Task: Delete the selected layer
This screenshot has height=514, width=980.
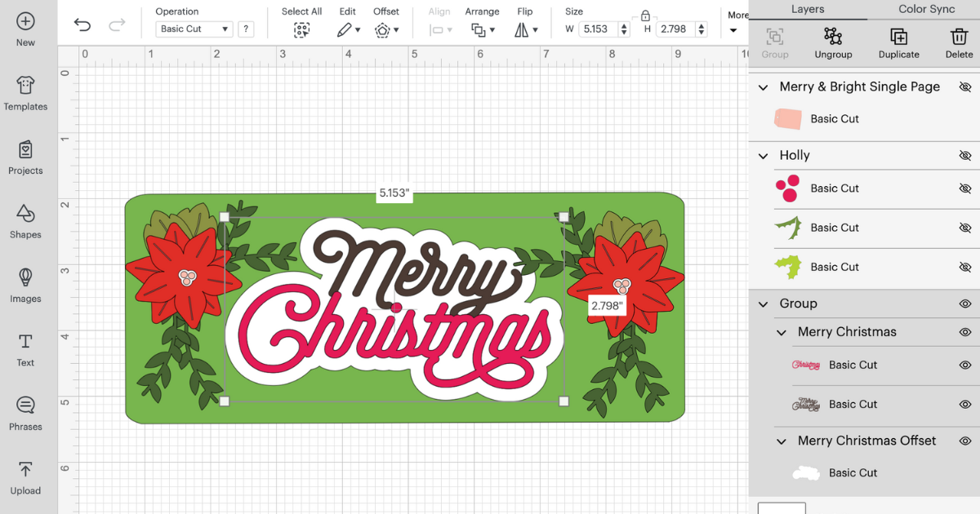Action: pos(959,43)
